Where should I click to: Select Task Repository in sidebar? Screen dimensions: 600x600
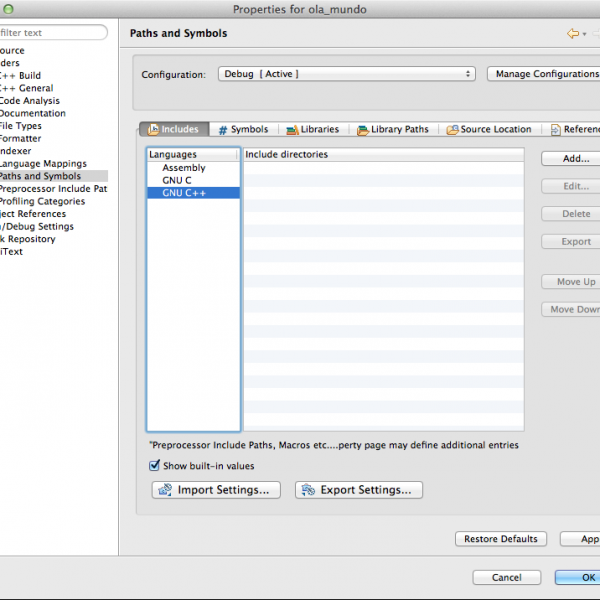[28, 239]
